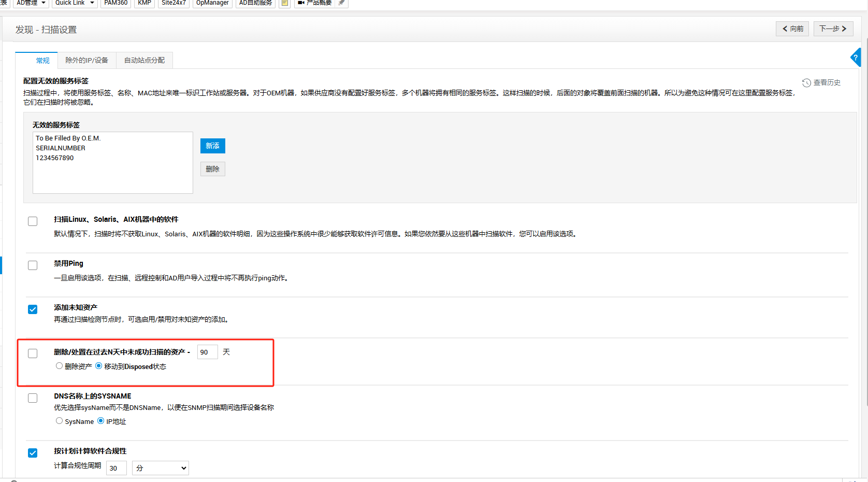The width and height of the screenshot is (868, 482).
Task: Open the 查看历史 history clock icon
Action: pos(806,83)
